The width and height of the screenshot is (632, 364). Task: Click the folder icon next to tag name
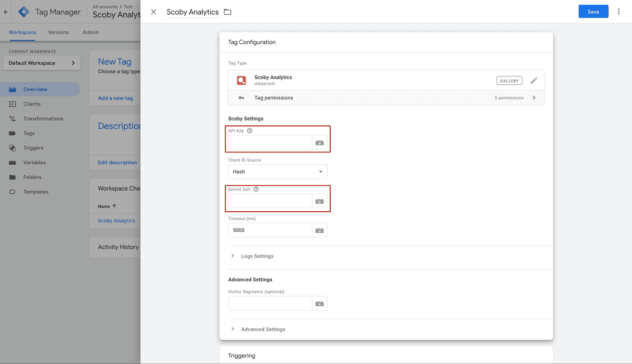[228, 12]
